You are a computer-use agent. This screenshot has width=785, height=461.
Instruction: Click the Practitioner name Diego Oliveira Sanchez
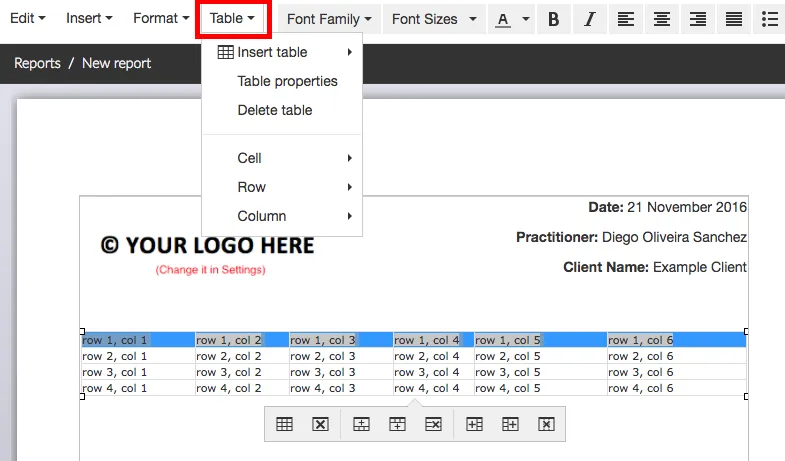point(674,237)
